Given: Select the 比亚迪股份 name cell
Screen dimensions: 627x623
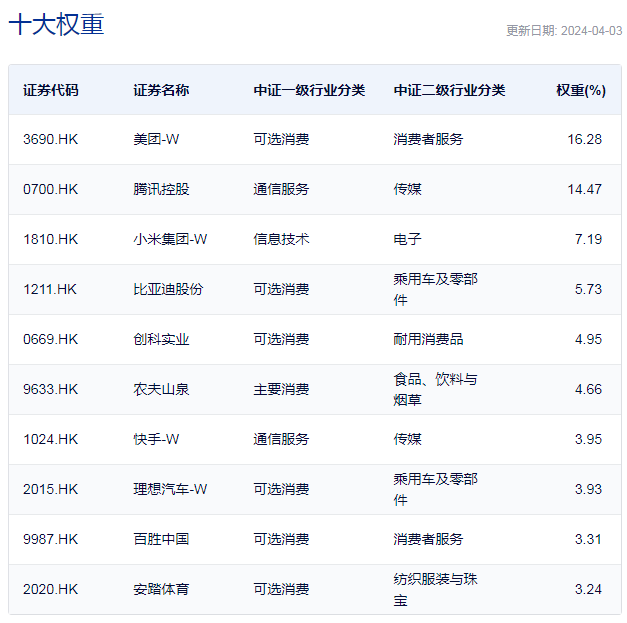Looking at the screenshot, I should 168,289.
